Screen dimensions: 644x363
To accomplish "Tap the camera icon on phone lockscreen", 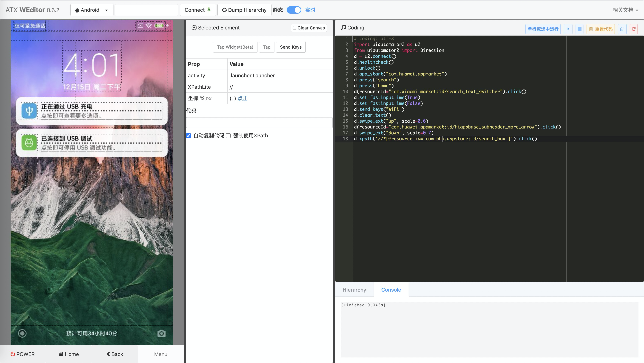I will pos(161,333).
